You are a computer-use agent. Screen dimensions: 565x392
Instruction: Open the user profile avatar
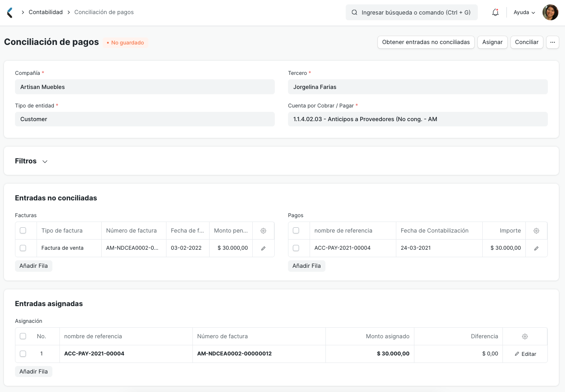[550, 12]
